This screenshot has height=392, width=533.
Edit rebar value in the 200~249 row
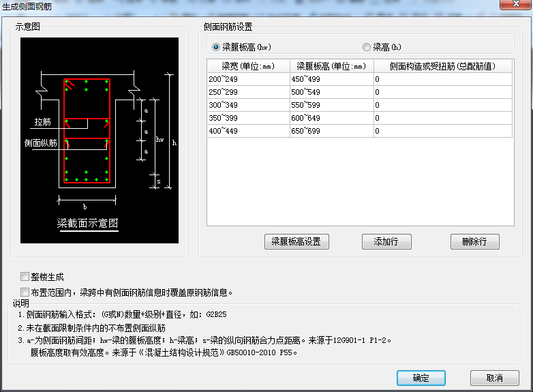click(443, 79)
